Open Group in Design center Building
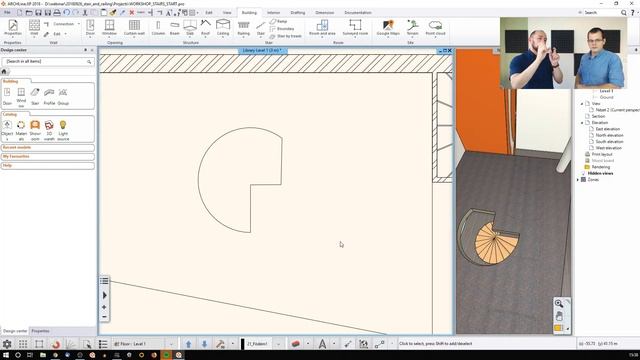 [x=63, y=96]
